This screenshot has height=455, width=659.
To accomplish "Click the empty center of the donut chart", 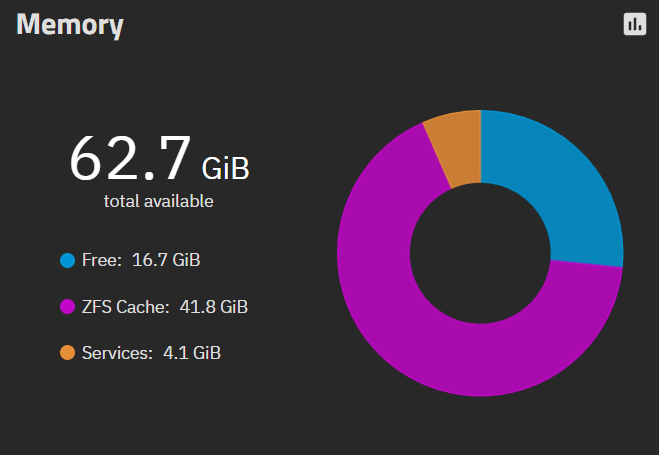I will [480, 253].
